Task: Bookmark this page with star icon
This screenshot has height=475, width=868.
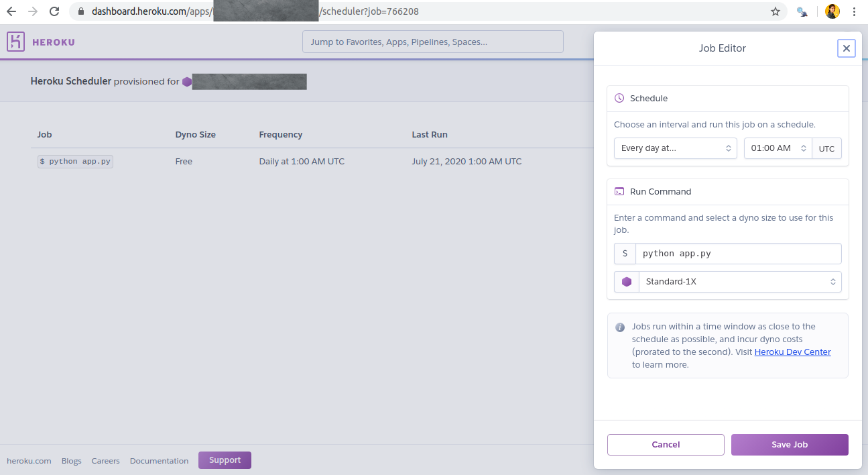Action: point(776,11)
